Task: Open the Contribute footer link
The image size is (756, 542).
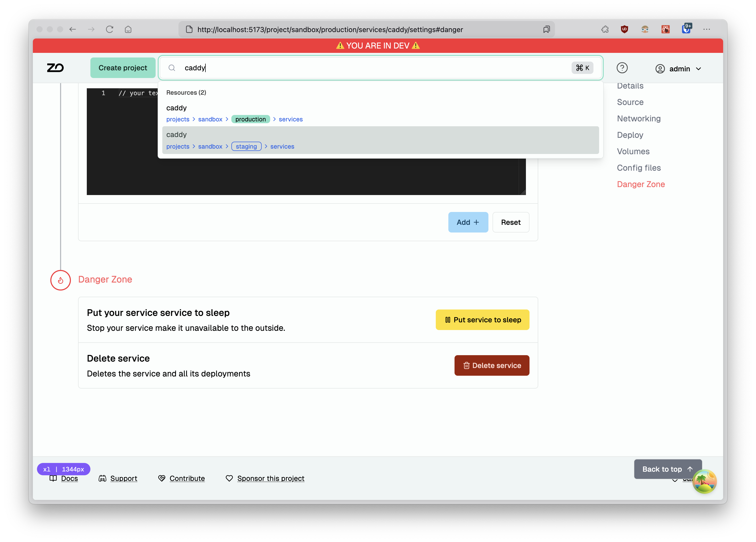Action: pos(187,478)
